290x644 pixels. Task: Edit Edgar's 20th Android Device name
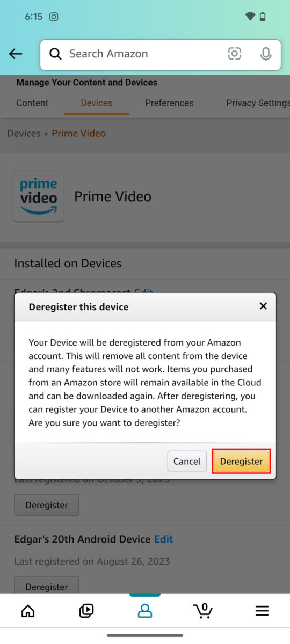(164, 539)
